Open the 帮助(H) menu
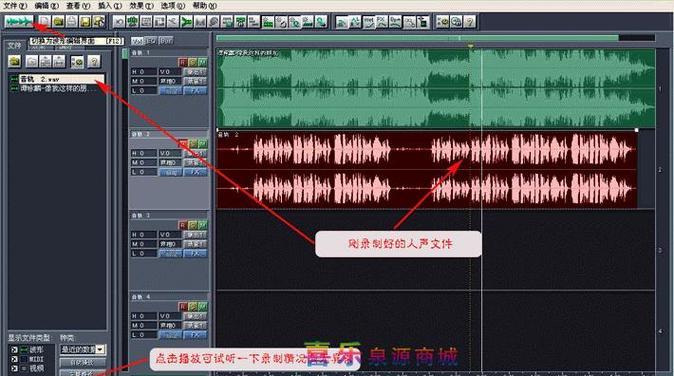 click(x=204, y=6)
